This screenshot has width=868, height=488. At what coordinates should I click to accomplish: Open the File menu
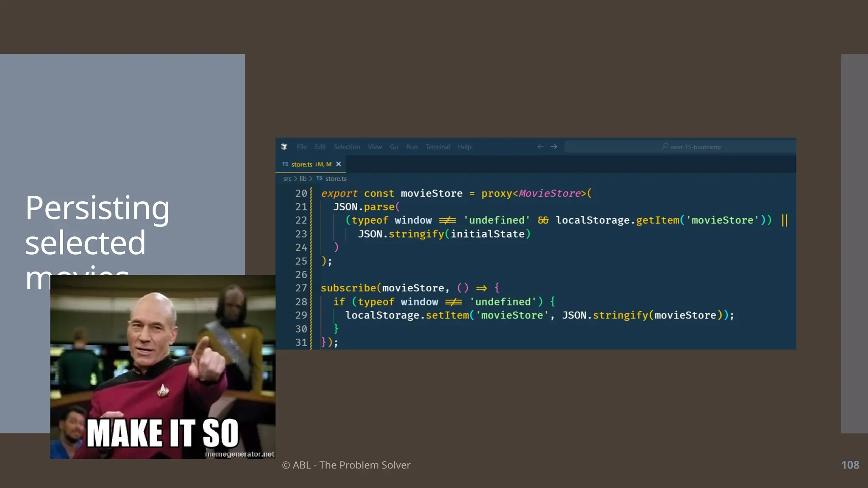(x=301, y=147)
